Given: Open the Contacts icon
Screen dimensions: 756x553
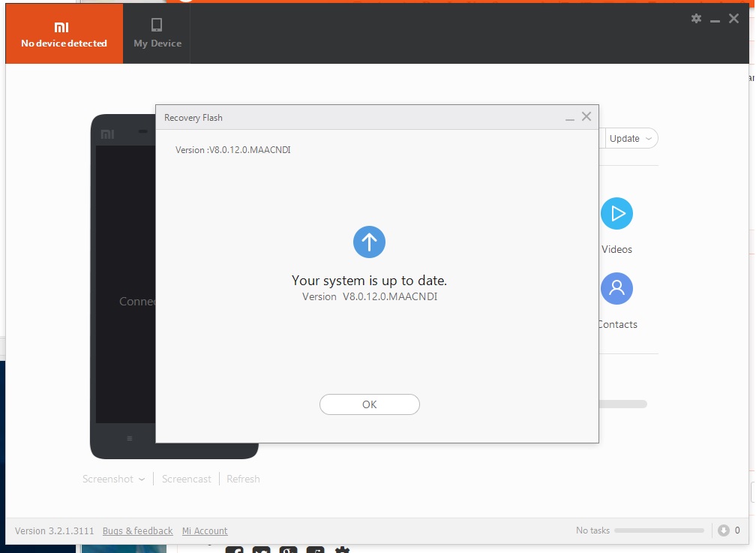Looking at the screenshot, I should [x=616, y=289].
